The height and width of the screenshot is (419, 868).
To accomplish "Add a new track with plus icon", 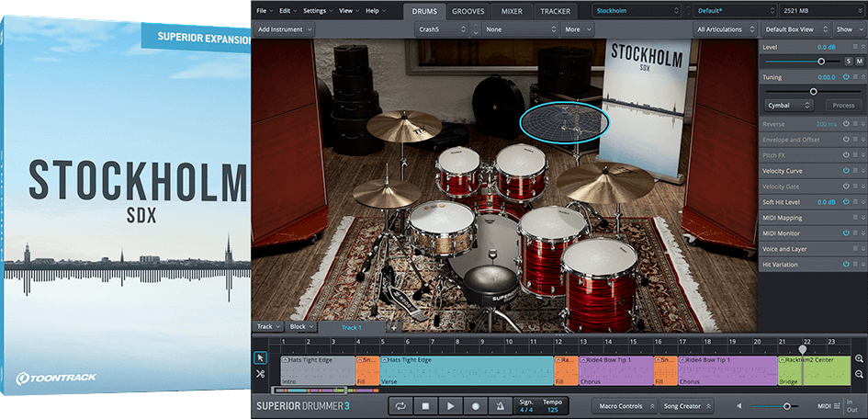I will [x=394, y=327].
